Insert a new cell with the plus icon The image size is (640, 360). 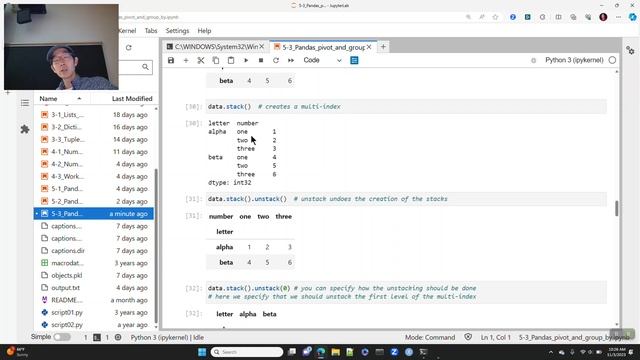point(186,60)
